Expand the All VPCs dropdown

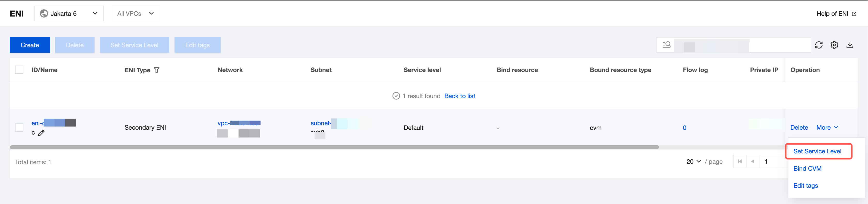pyautogui.click(x=135, y=13)
